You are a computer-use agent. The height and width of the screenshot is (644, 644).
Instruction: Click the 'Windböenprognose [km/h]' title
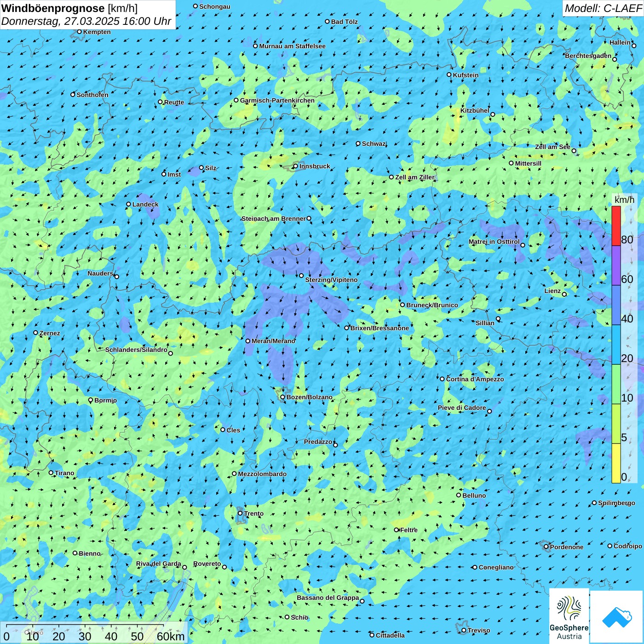tap(69, 8)
